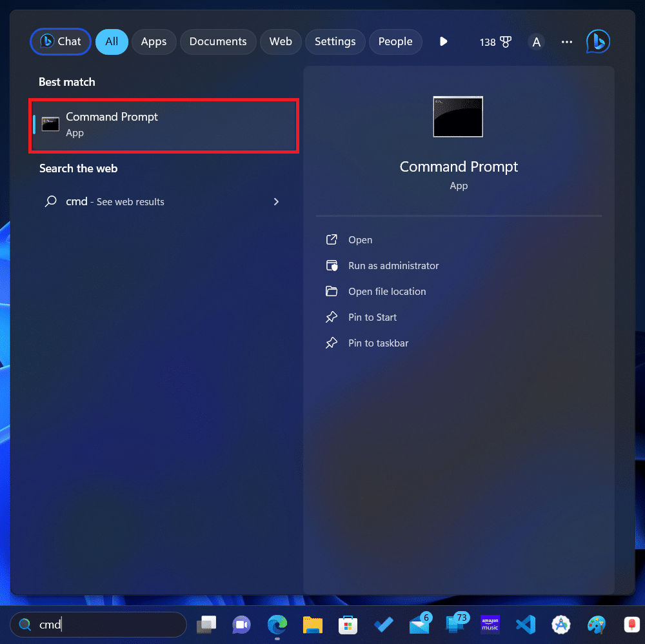Viewport: 645px width, 644px height.
Task: Open Visual Studio Code from taskbar
Action: (526, 625)
